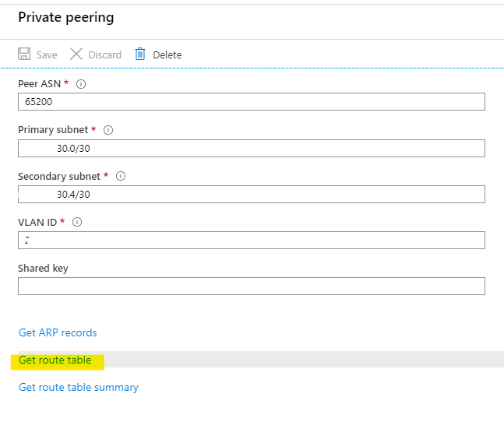The width and height of the screenshot is (504, 429).
Task: Click the highlighted Get route table link
Action: coord(55,360)
